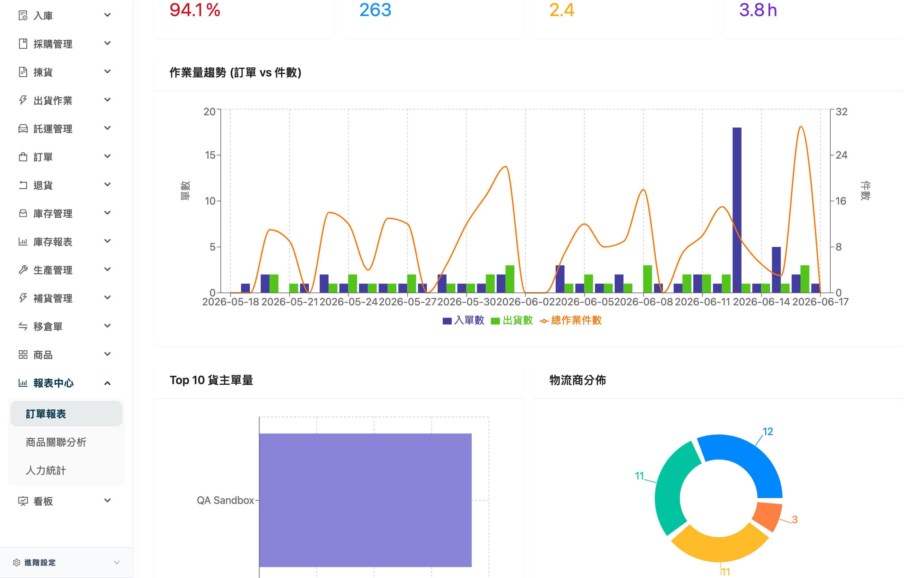The image size is (924, 578).
Task: Click the 移倉單 swap arrows icon
Action: tap(23, 327)
